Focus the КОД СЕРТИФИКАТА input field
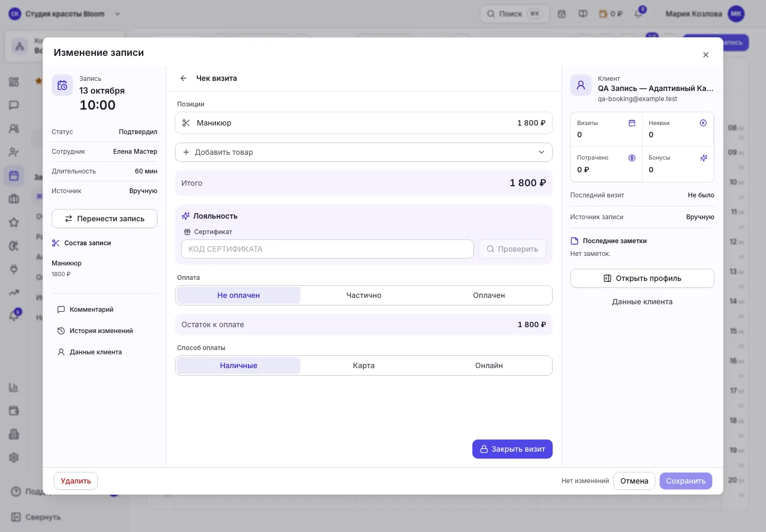This screenshot has width=766, height=532. 328,249
